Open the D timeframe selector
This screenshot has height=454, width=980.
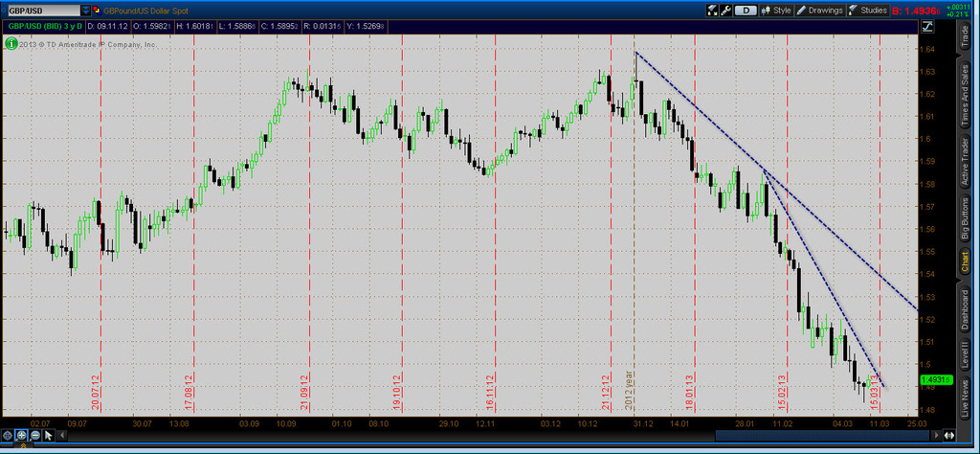pos(746,11)
